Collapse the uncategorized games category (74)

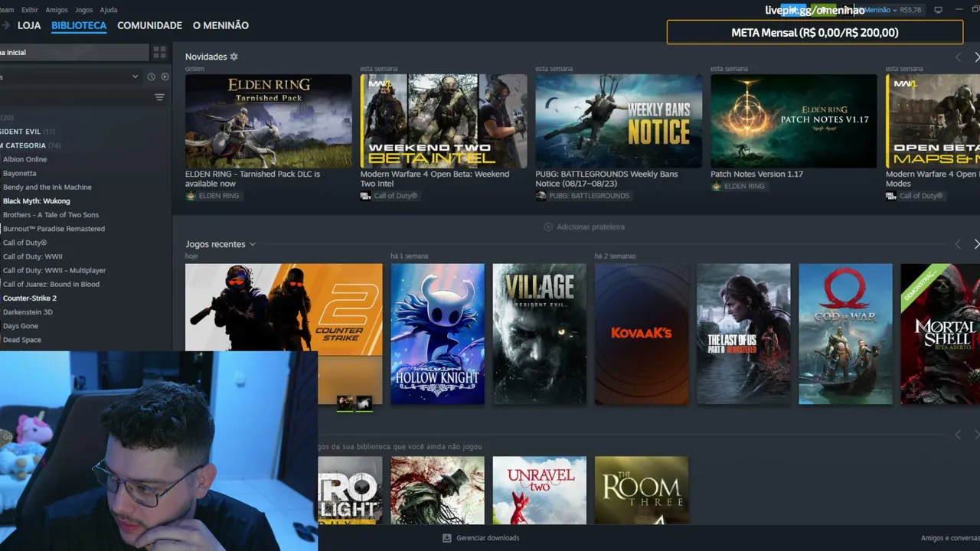point(31,145)
